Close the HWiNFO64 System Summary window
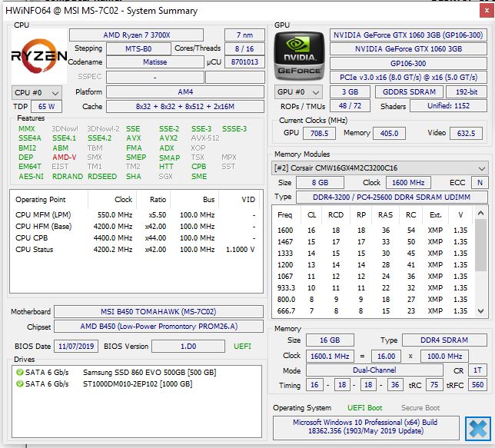Image resolution: width=495 pixels, height=448 pixels. tap(487, 12)
